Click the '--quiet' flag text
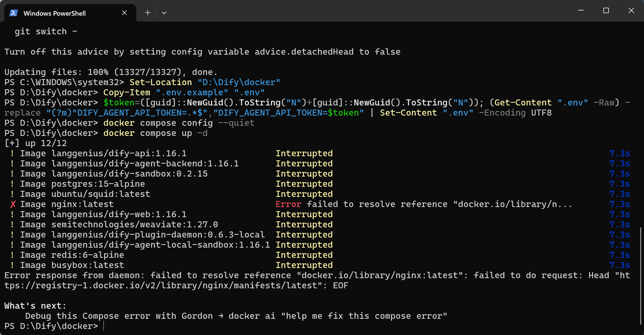Screen dimensions: 644x335 coord(236,123)
